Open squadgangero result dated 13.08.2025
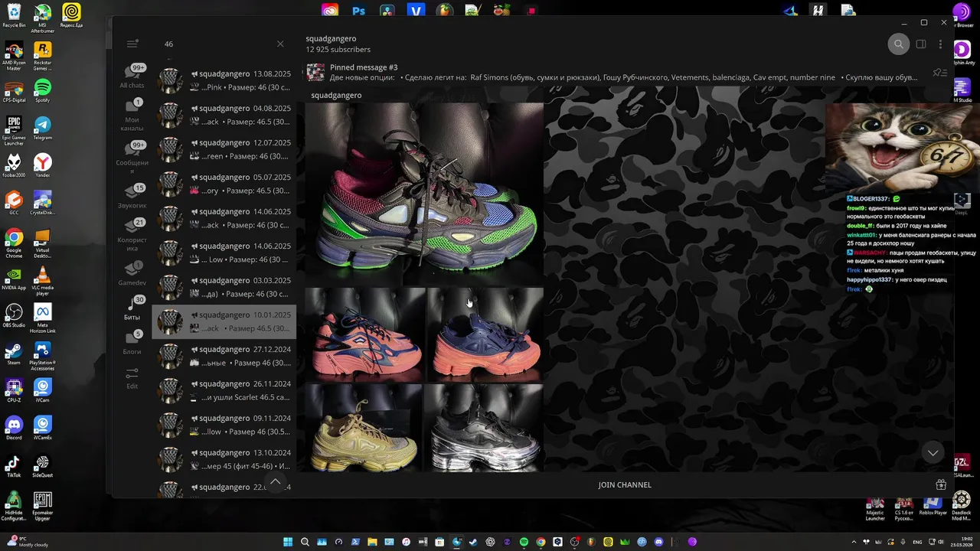This screenshot has width=980, height=551. coord(224,80)
